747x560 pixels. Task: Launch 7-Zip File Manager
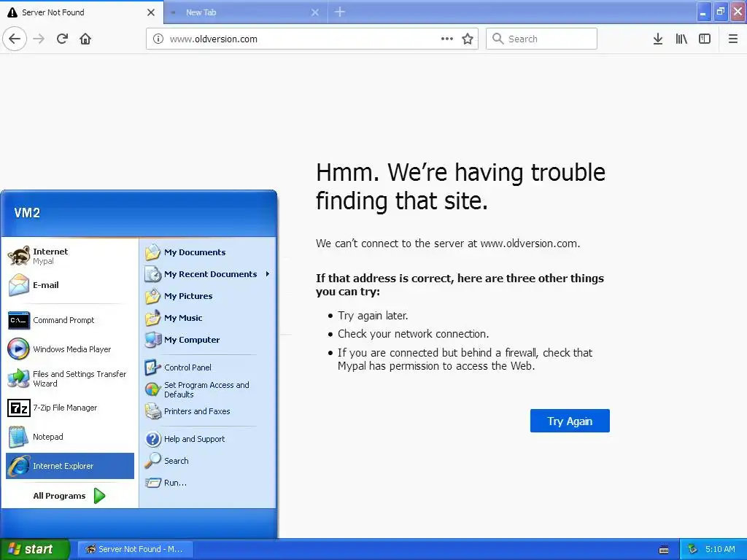pos(70,408)
